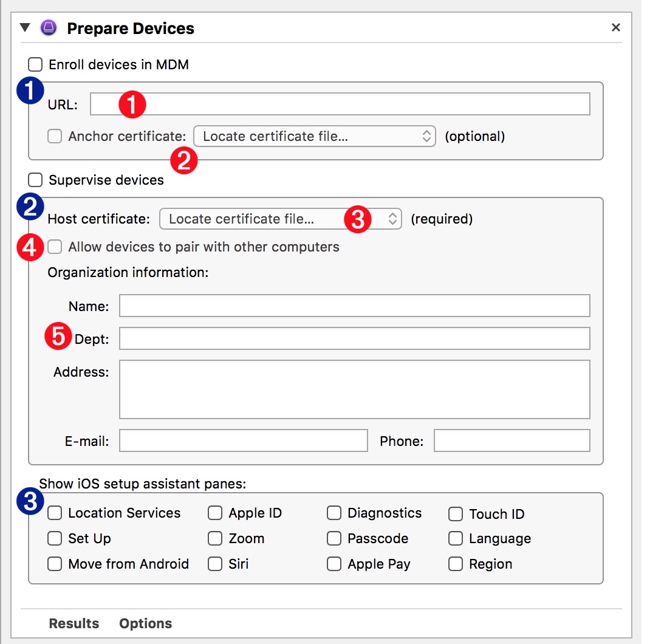Screen dimensions: 650x644
Task: Click the purple Prepare Devices action icon
Action: [48, 28]
